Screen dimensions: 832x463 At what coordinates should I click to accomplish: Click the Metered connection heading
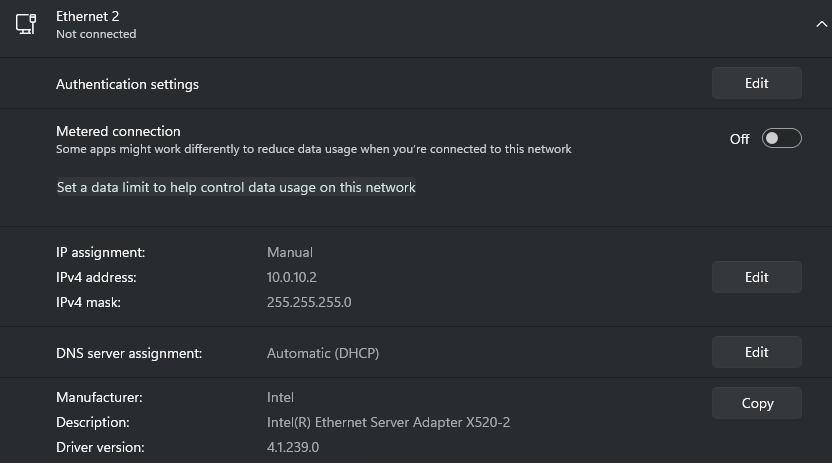118,132
